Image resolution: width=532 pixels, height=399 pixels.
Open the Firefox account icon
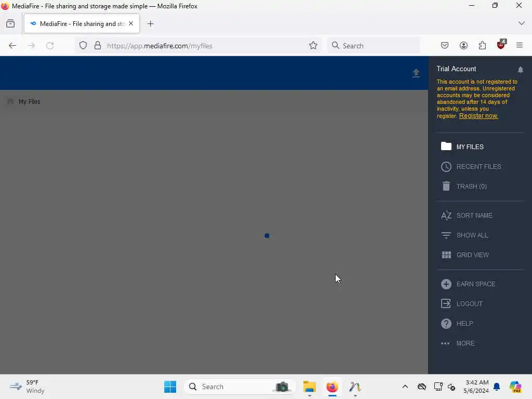coord(463,46)
